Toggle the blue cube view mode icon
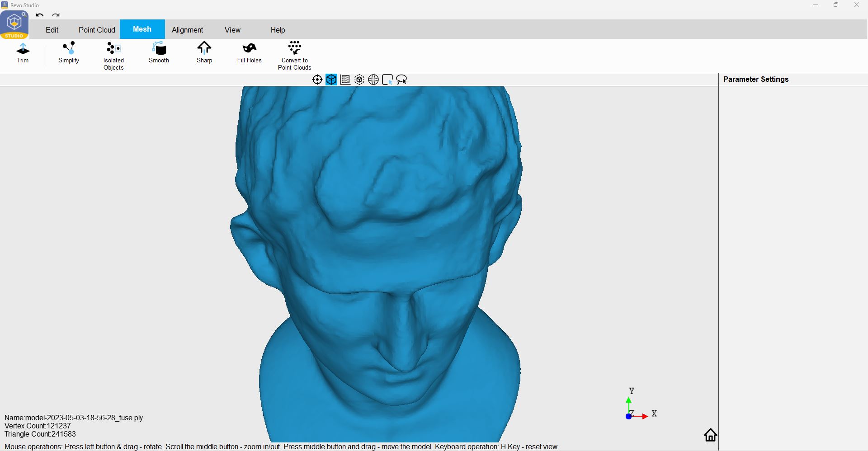Screen dimensions: 868x451 tap(331, 80)
